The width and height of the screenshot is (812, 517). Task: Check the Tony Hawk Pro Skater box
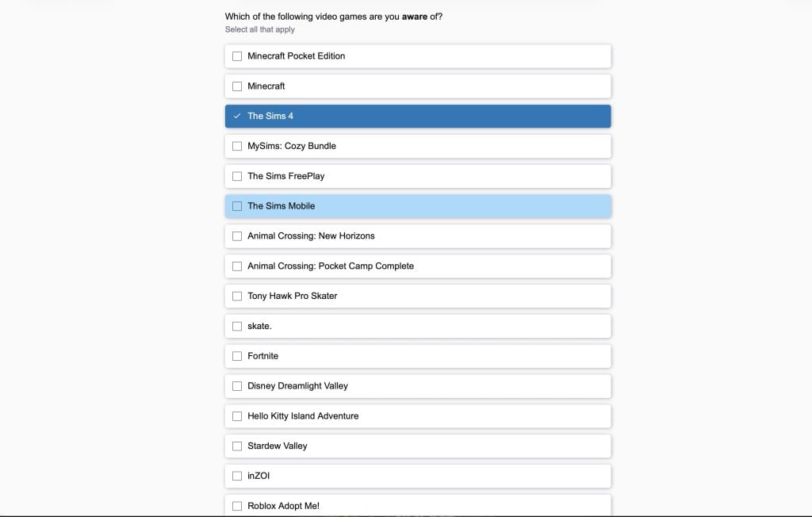[x=237, y=296]
